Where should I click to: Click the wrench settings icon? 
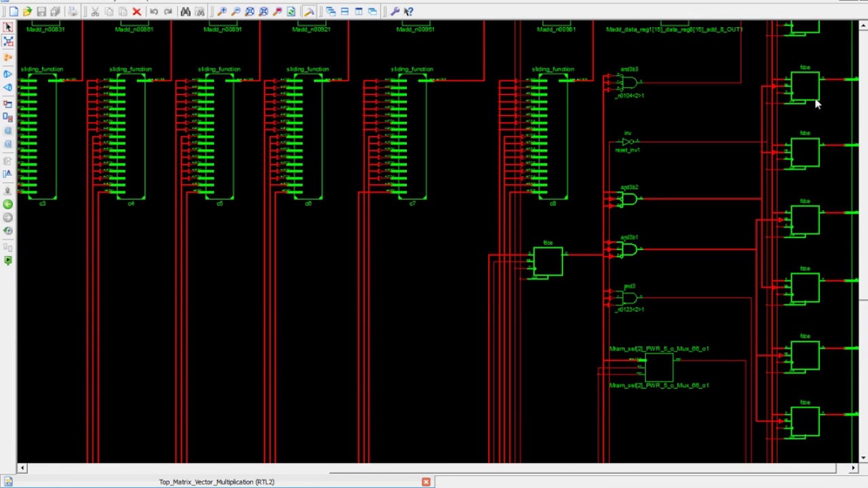(395, 12)
